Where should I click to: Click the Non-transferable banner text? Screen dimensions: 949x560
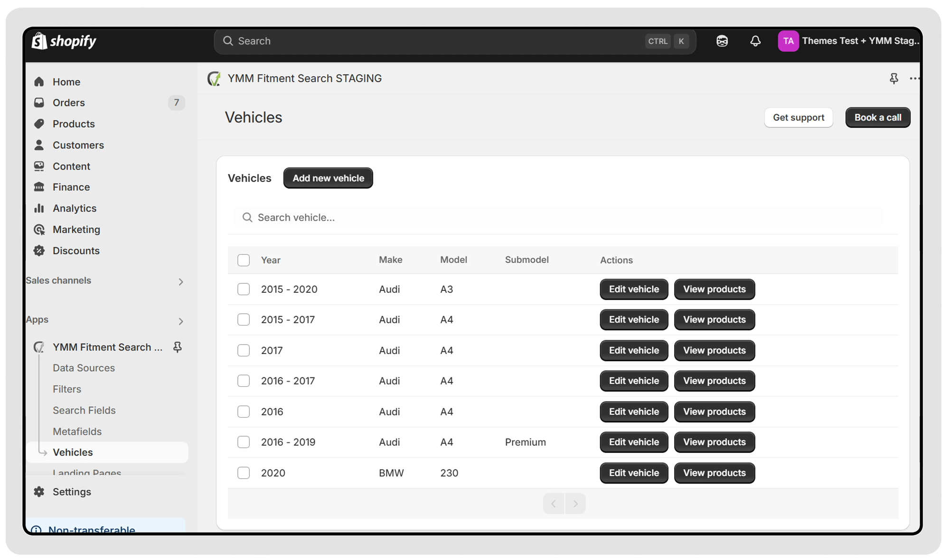click(x=92, y=529)
